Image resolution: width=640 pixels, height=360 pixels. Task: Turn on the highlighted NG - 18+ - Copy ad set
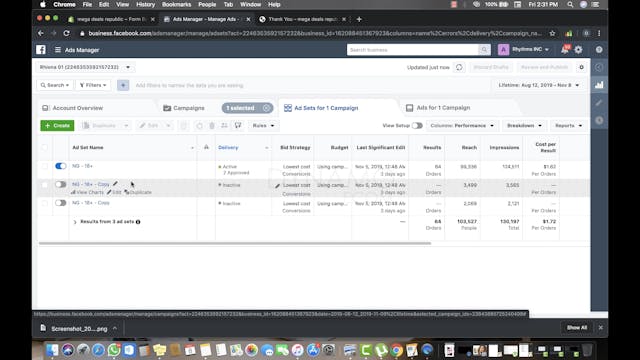[60, 184]
